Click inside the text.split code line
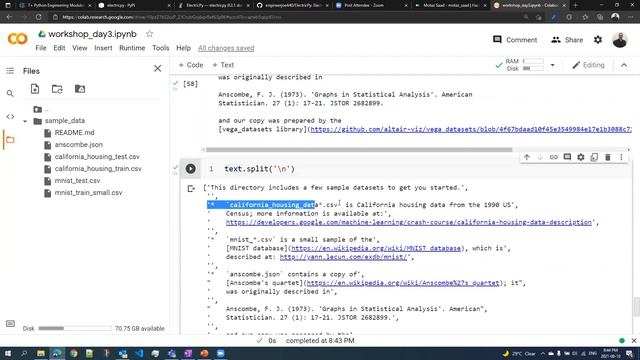Screen dimensions: 640x360 (259, 169)
